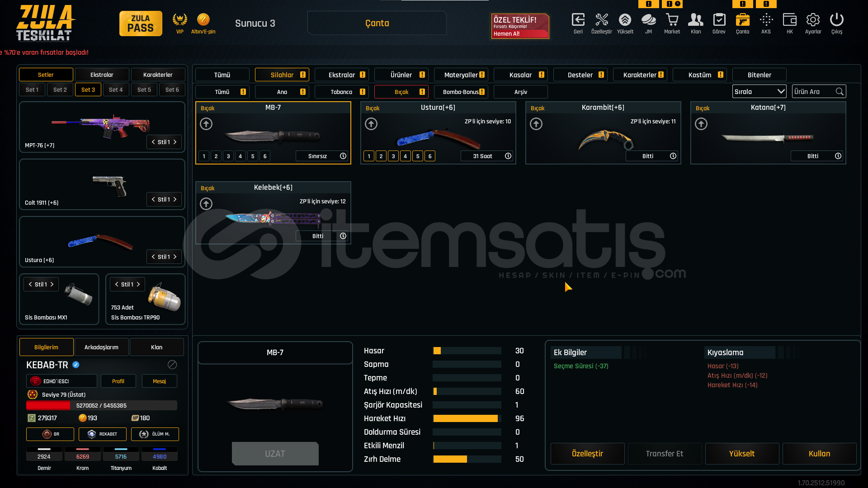868x488 pixels.
Task: Select the Set 4 loadout tab
Action: pos(116,89)
